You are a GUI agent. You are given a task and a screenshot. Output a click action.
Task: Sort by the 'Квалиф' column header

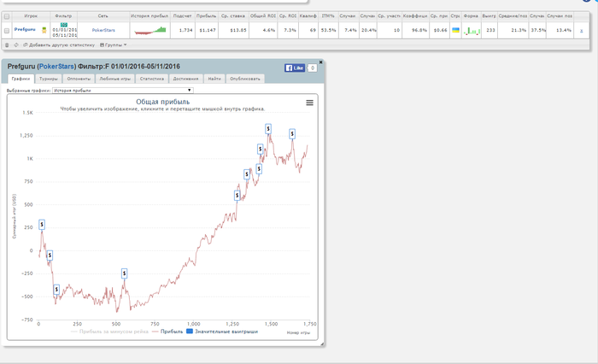coord(308,16)
